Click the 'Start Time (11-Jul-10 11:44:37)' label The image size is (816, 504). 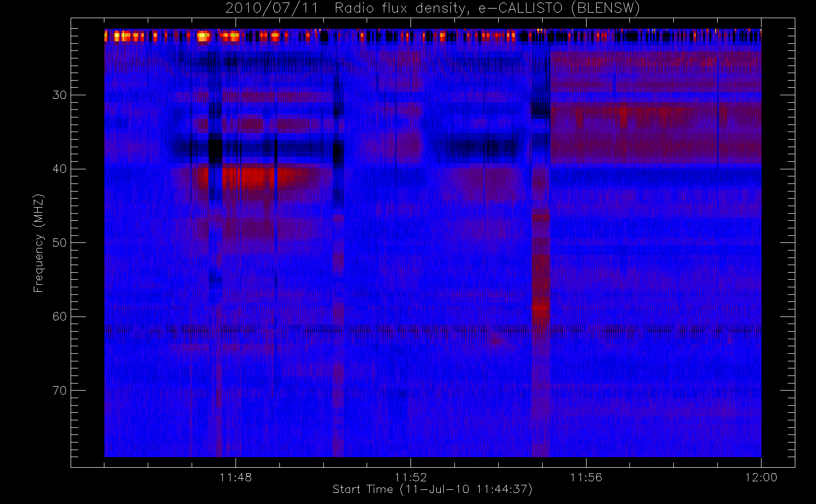coord(433,489)
